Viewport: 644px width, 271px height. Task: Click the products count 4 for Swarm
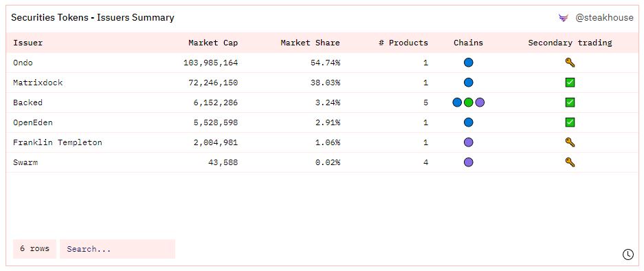click(425, 162)
